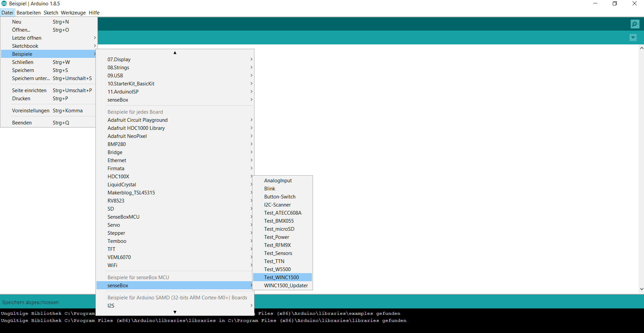
Task: Select Öffnen... menu entry
Action: (x=49, y=30)
